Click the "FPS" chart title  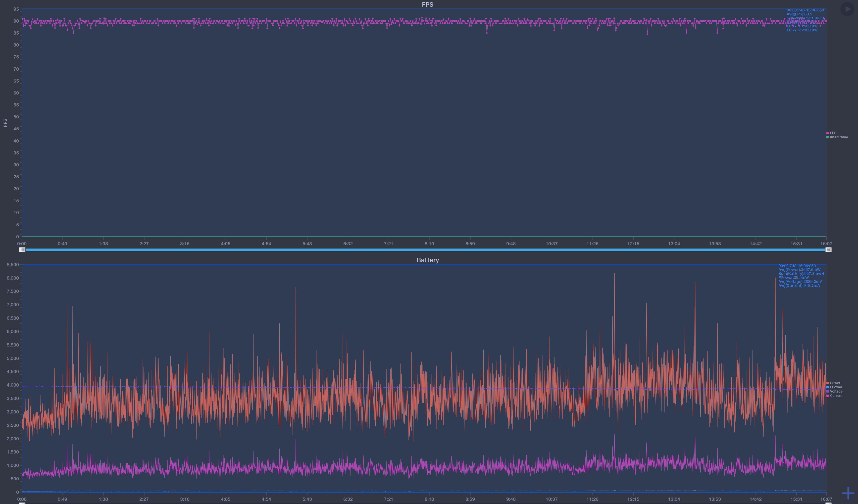pos(427,4)
